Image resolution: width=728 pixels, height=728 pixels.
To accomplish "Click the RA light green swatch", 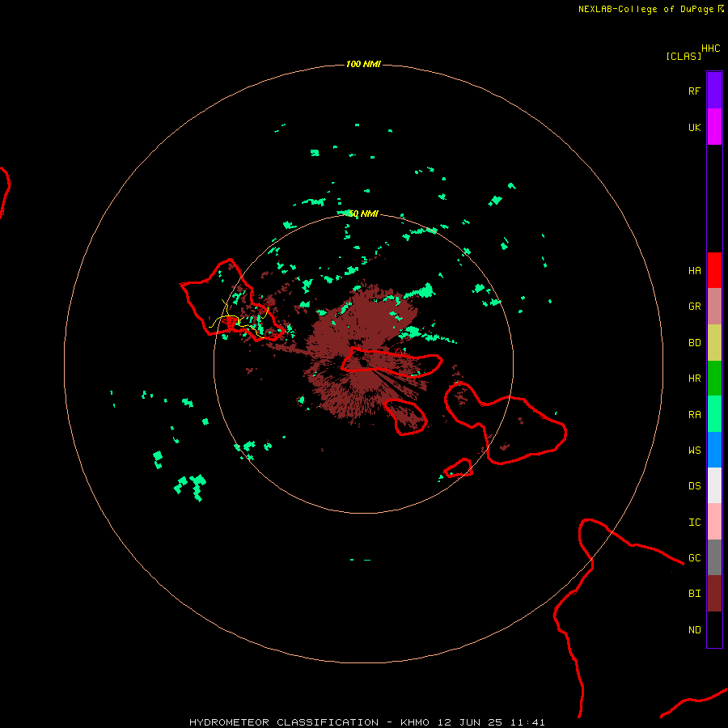I will 714,414.
